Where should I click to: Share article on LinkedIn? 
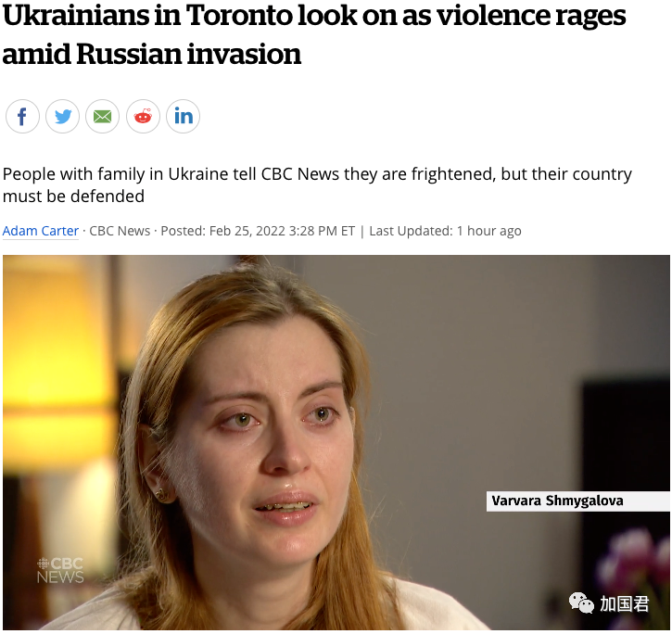pyautogui.click(x=183, y=116)
